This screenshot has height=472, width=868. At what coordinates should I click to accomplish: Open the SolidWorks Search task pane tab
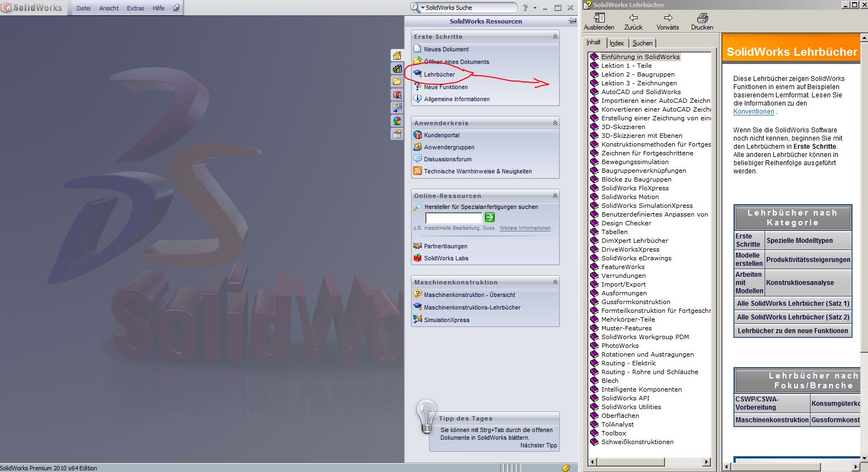[x=397, y=95]
